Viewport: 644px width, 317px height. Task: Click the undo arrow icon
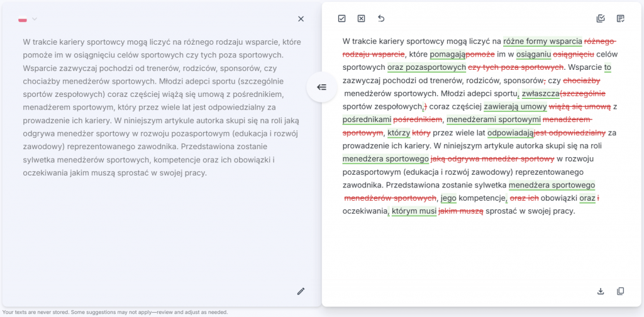[381, 19]
